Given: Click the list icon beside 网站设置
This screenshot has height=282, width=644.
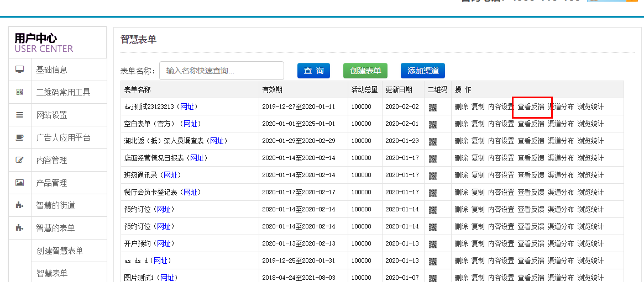Looking at the screenshot, I should pyautogui.click(x=20, y=115).
